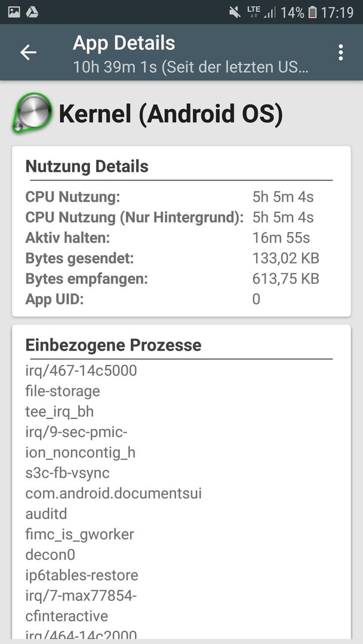Tap the ip6tables-restore process
This screenshot has width=363, height=644.
(x=82, y=575)
